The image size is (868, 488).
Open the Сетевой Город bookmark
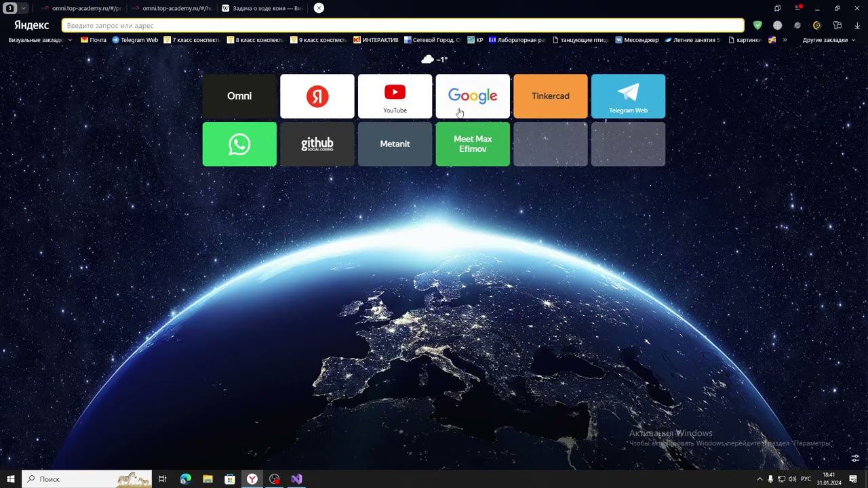432,40
